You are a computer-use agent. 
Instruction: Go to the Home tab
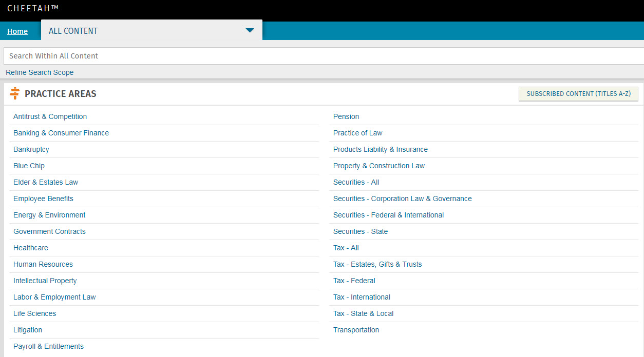click(17, 31)
